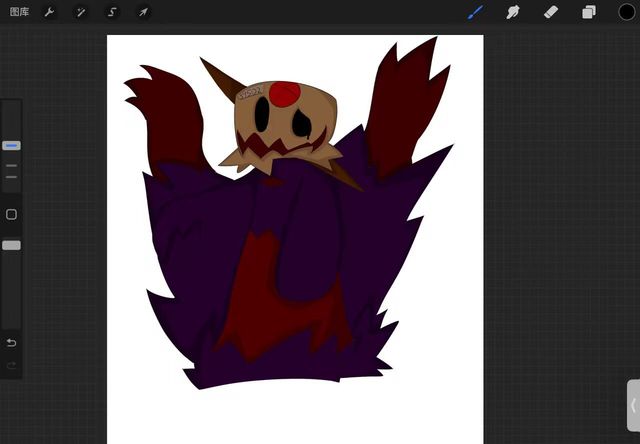Tap the brush size slider handle
Screen dimensions: 640x444
pos(11,145)
